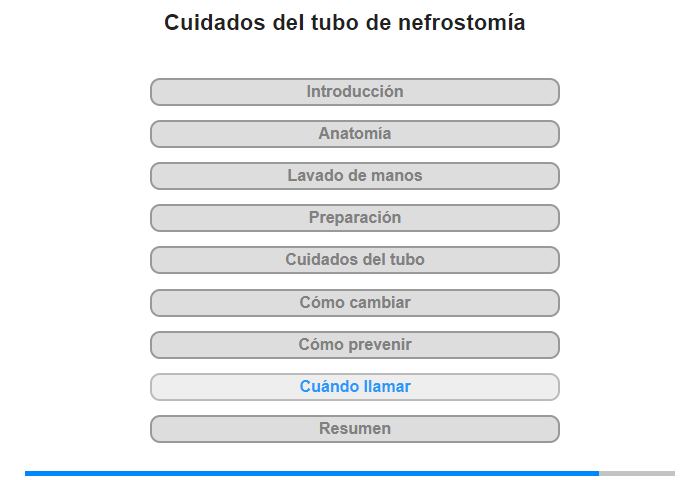This screenshot has width=700, height=480.
Task: Go to the Anatomía section
Action: [x=355, y=134]
